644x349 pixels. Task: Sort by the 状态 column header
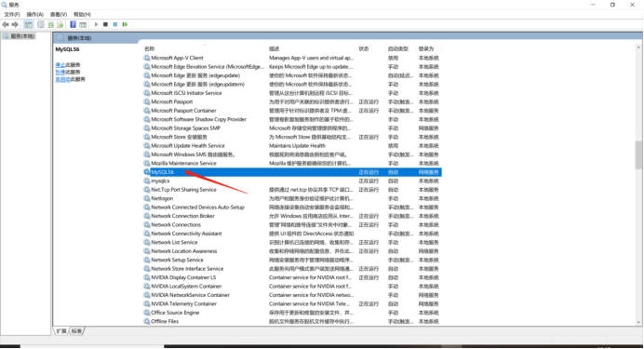364,48
